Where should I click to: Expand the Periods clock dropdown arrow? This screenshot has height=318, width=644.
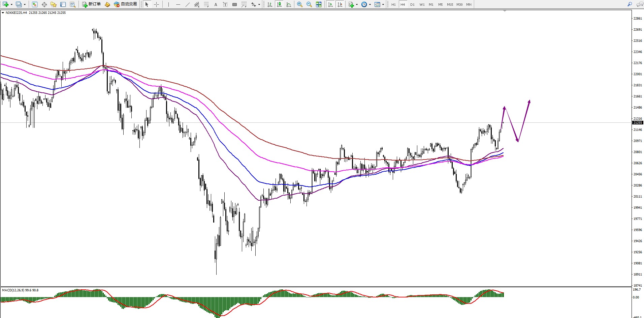tap(370, 5)
